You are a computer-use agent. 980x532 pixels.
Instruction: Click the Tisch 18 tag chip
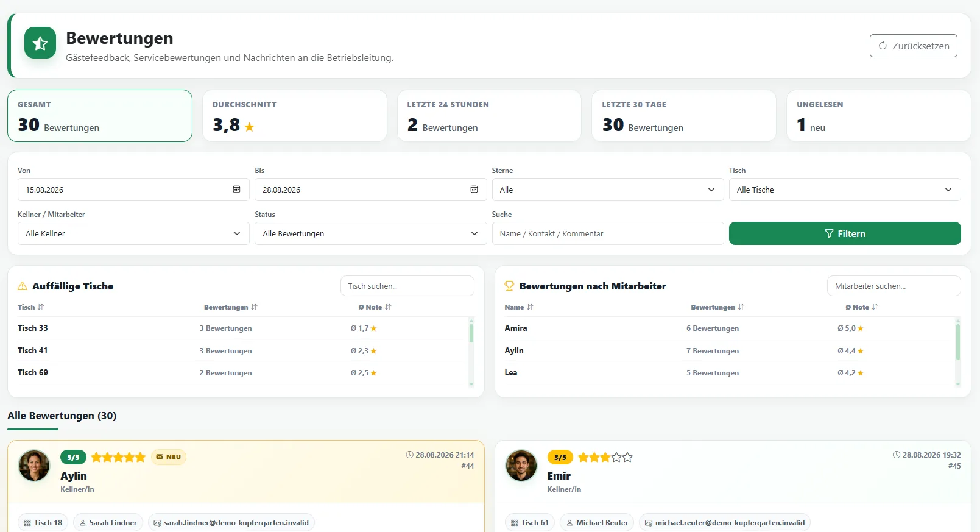[43, 523]
